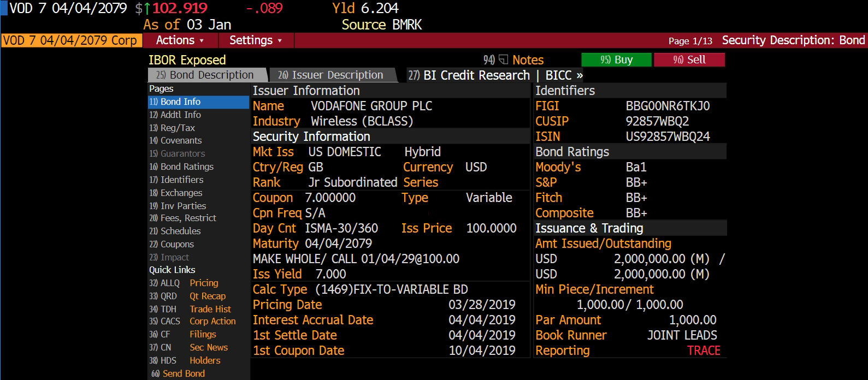The image size is (868, 380).
Task: Click the Reporting TRACE value
Action: point(704,351)
